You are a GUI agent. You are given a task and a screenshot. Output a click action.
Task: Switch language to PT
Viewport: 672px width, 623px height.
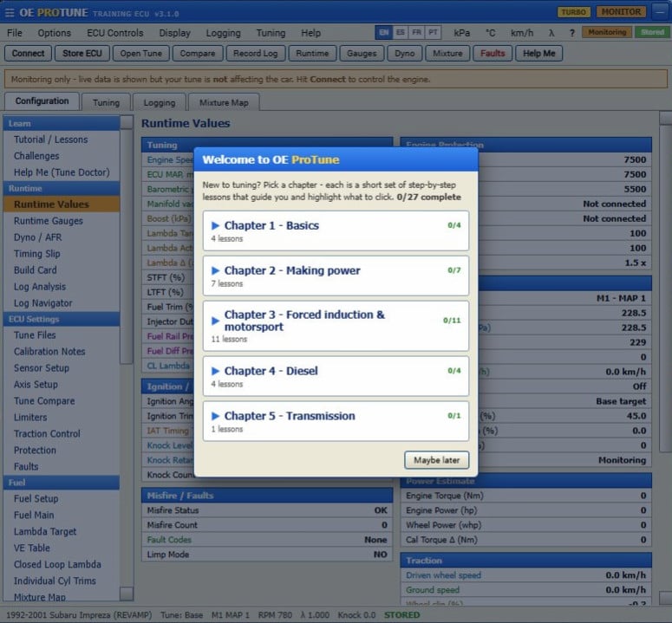coord(433,33)
